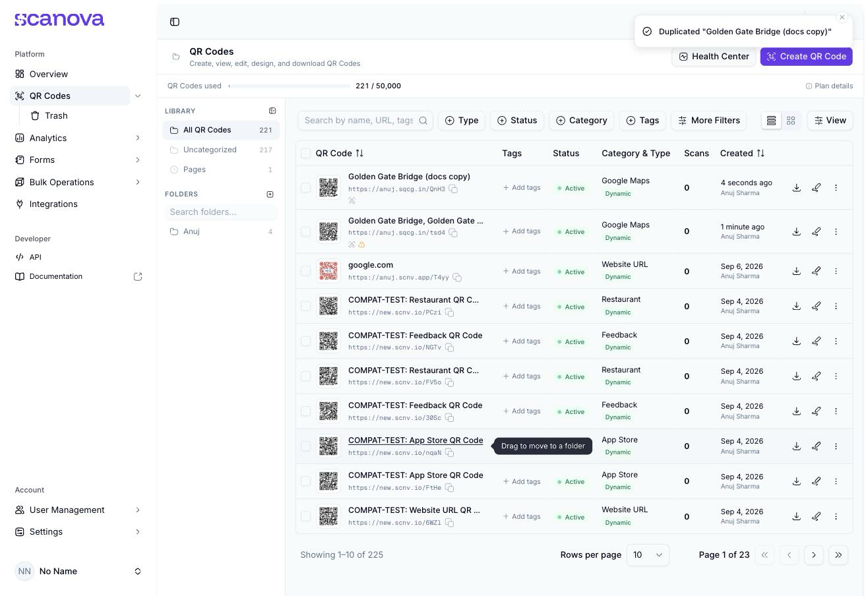
Task: Add a new folder with plus icon
Action: click(x=270, y=194)
